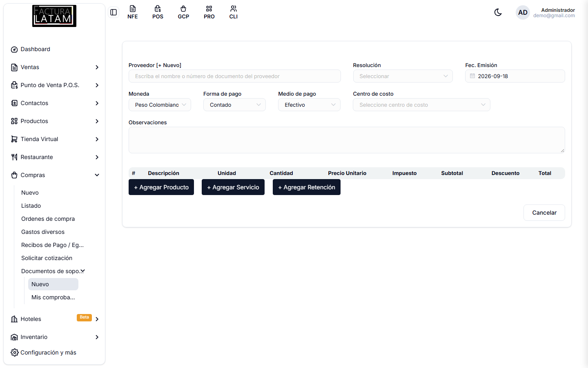Click the Observaciones text area
This screenshot has width=588, height=368.
click(347, 140)
